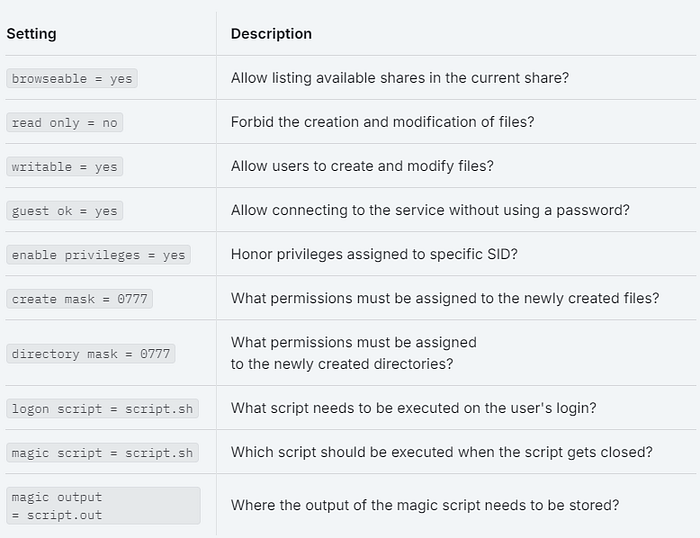This screenshot has height=538, width=700.
Task: Click the Description column header
Action: [x=271, y=34]
